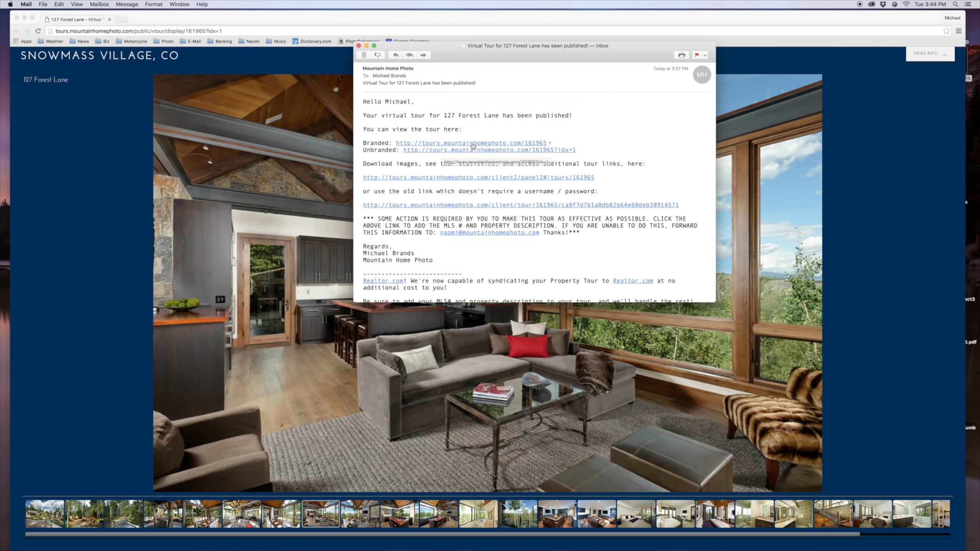Open Notification Center from the menu bar
980x551 pixels.
(968, 4)
